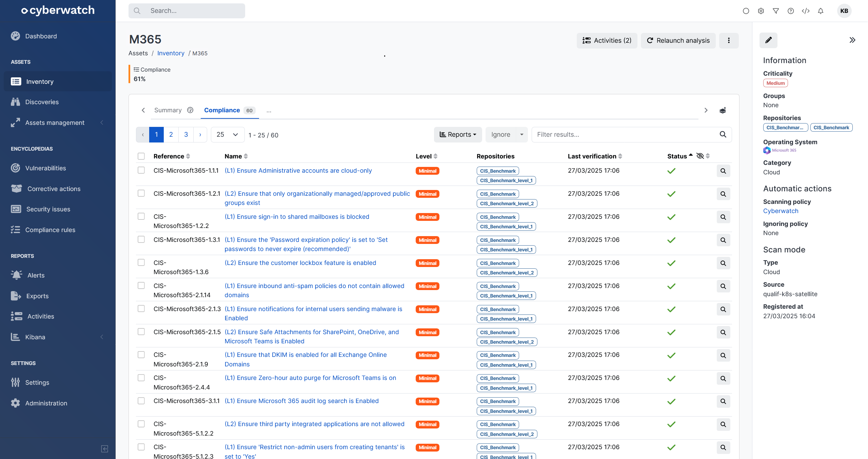868x459 pixels.
Task: Toggle the select-all checkbox in table header
Action: [141, 156]
